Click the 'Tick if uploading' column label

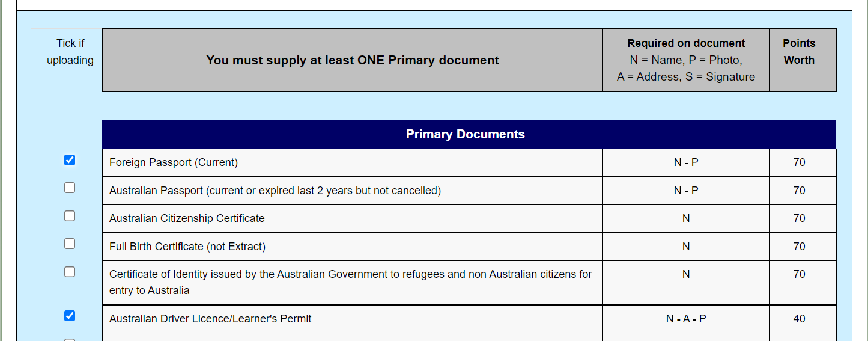click(x=70, y=52)
